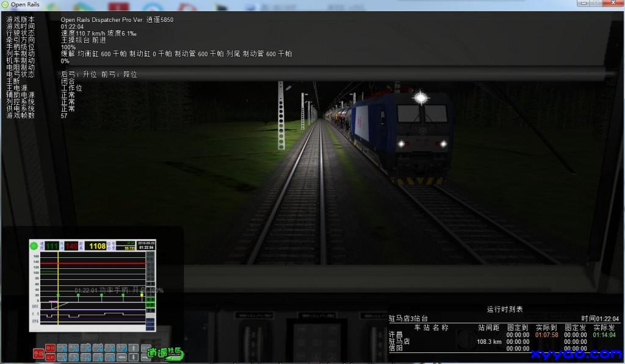Screen dimensions: 625x364
Task: Click the Open Rails title bar icon
Action: (5, 4)
